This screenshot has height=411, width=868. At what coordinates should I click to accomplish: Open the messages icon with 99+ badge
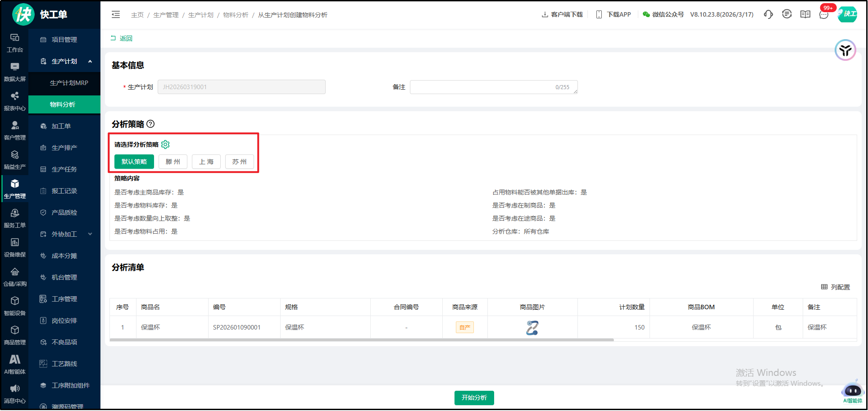point(823,14)
